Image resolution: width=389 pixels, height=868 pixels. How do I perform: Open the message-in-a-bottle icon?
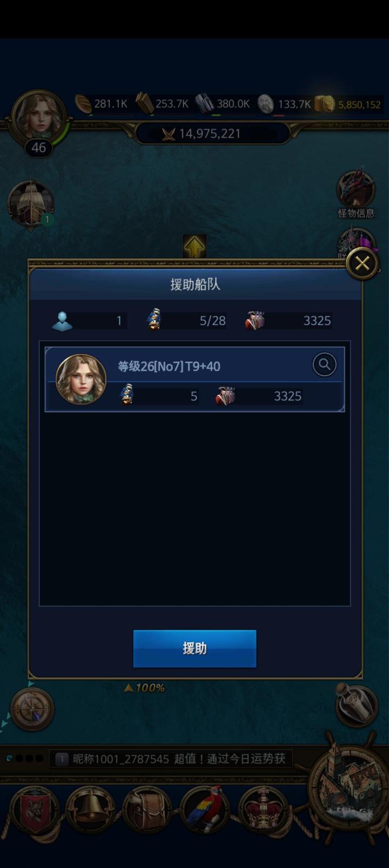coord(356,704)
